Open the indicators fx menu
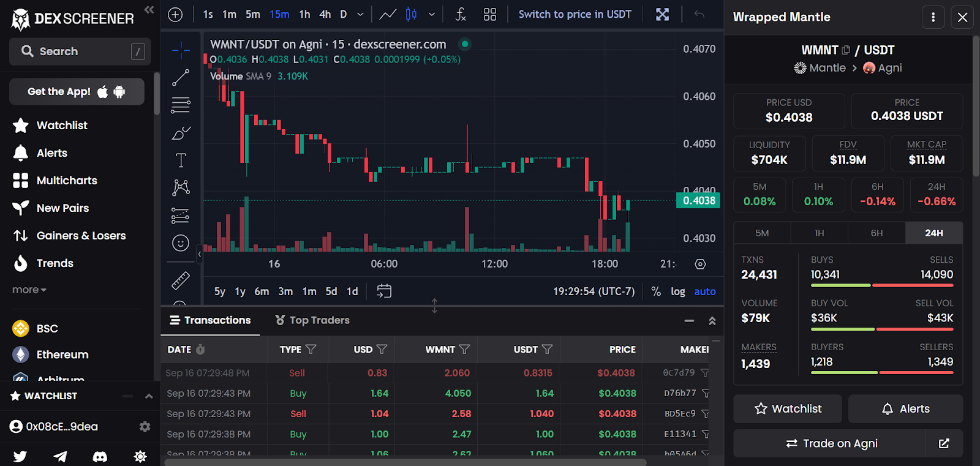The image size is (980, 466). [x=461, y=15]
